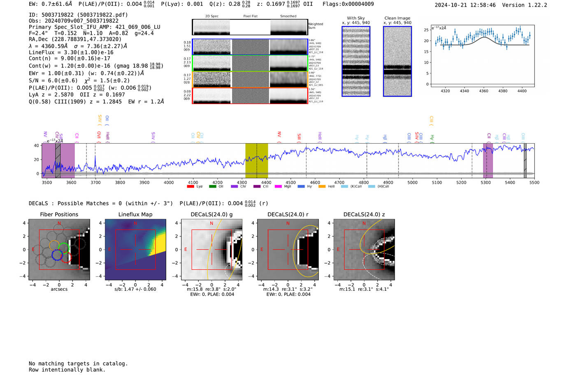
Task: Open the DECaLS(24.0) g image
Action: point(212,250)
